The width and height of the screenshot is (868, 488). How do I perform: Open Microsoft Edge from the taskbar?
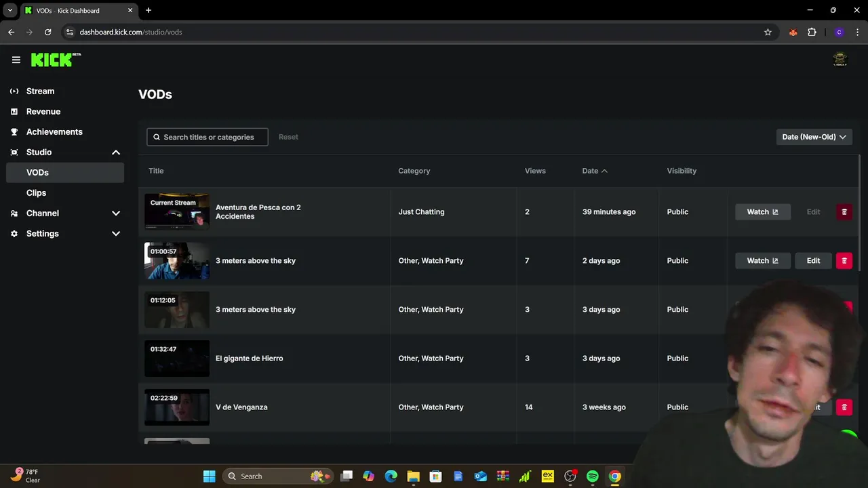click(x=391, y=476)
